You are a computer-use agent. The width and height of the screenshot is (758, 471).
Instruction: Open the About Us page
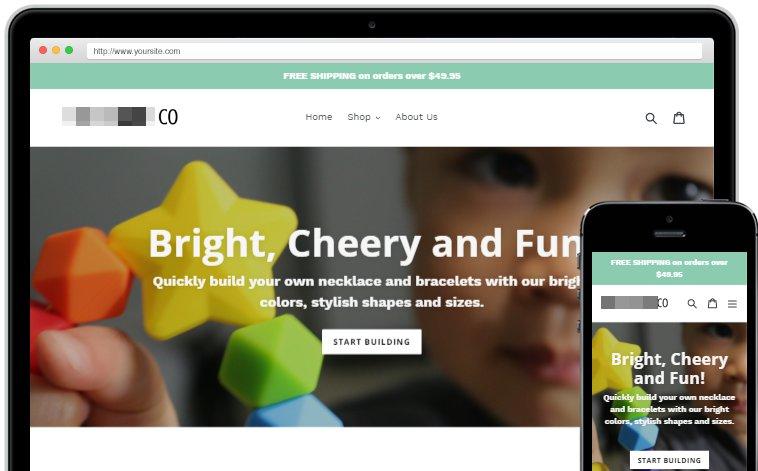click(x=416, y=117)
